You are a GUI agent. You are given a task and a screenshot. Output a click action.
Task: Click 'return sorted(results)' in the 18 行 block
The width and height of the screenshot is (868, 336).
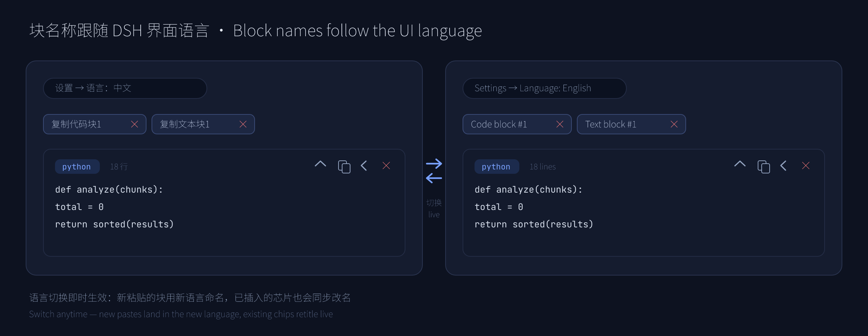(x=114, y=224)
